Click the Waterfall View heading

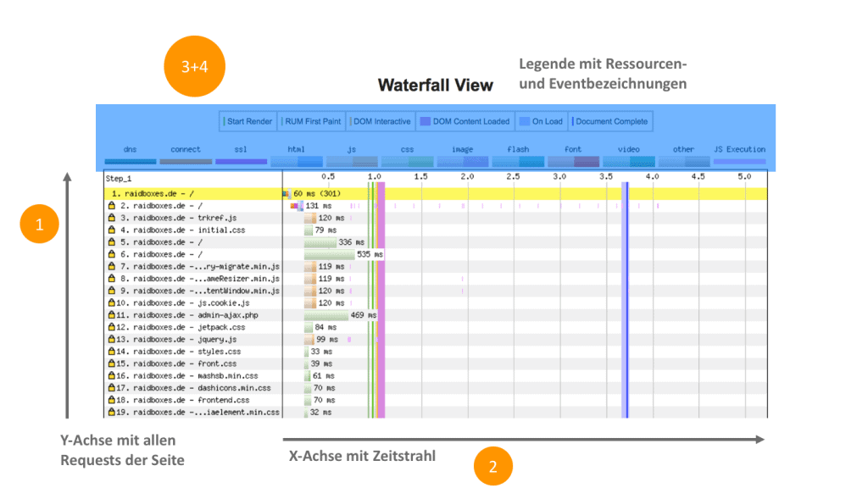(x=436, y=86)
